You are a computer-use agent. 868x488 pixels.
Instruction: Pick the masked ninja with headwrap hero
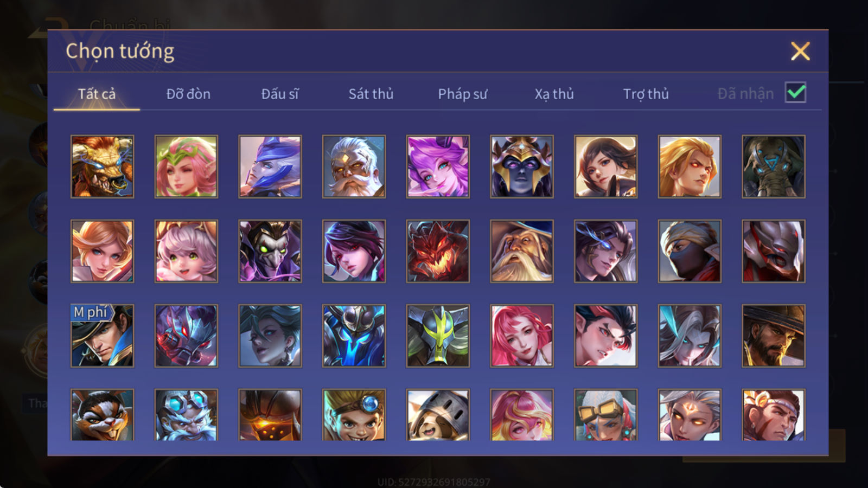pos(690,251)
